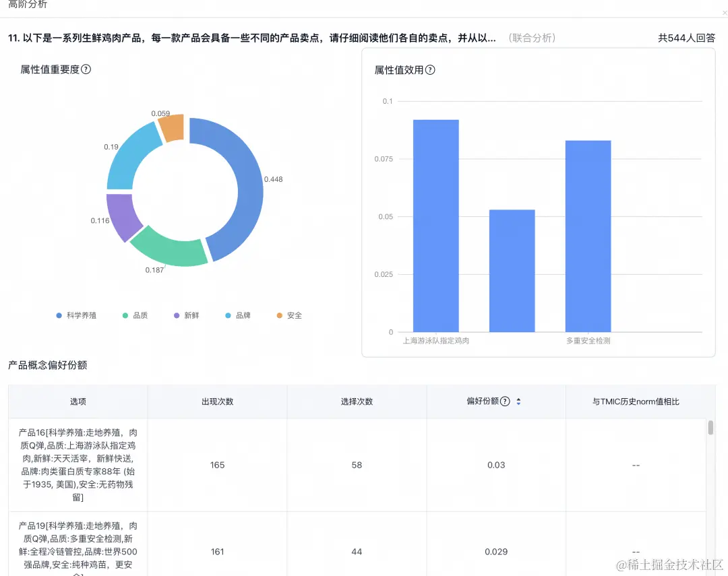The image size is (728, 576).
Task: Toggle 品质 legend item
Action: tap(135, 315)
